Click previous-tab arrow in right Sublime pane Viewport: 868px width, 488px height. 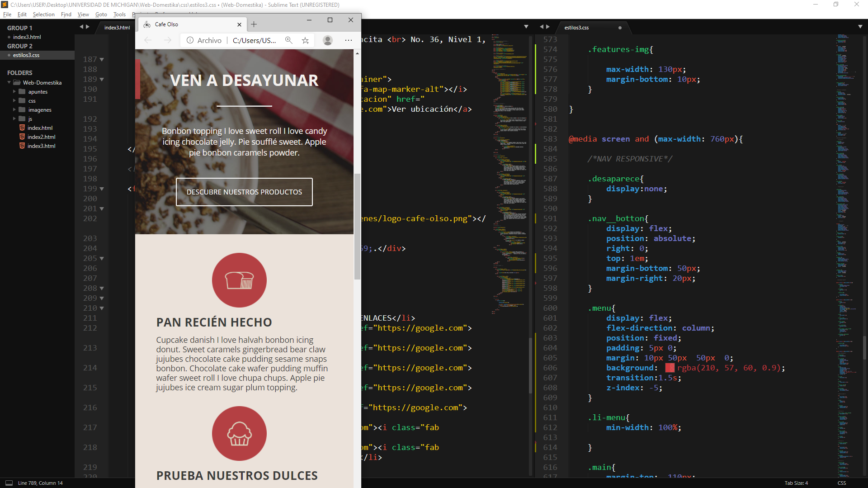tap(542, 27)
